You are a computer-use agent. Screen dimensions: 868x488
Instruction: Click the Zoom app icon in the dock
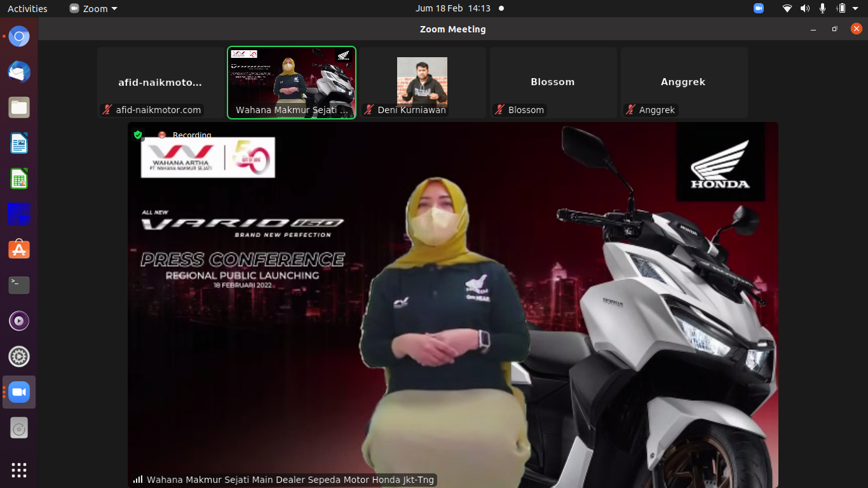pos(19,392)
